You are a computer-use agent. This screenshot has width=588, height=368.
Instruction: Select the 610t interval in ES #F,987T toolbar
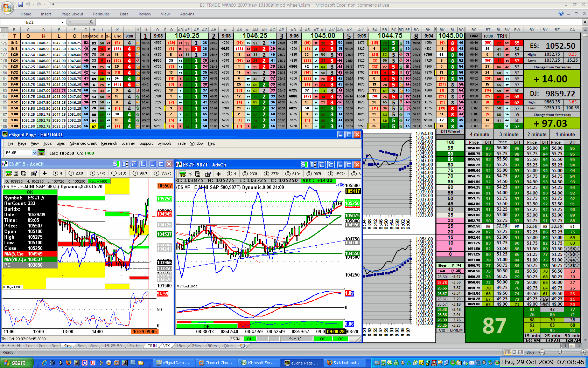[x=293, y=174]
